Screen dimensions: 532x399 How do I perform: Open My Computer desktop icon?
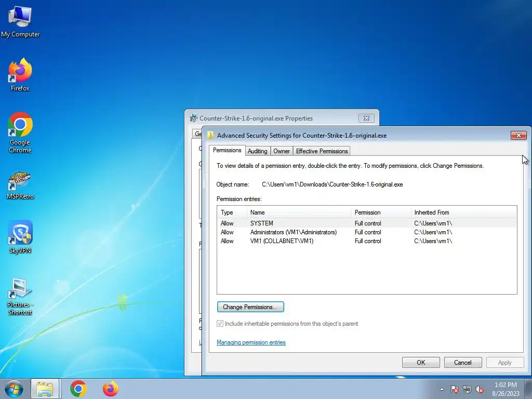pos(20,21)
